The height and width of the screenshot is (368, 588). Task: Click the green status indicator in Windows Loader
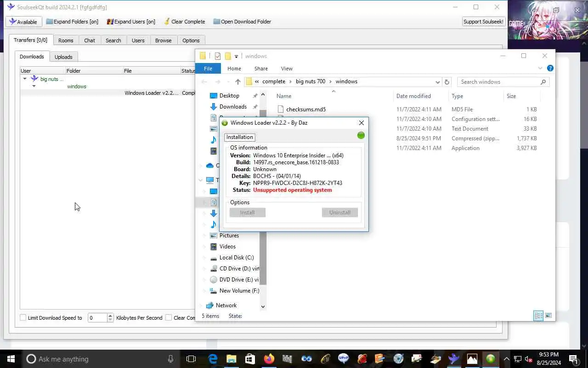361,135
